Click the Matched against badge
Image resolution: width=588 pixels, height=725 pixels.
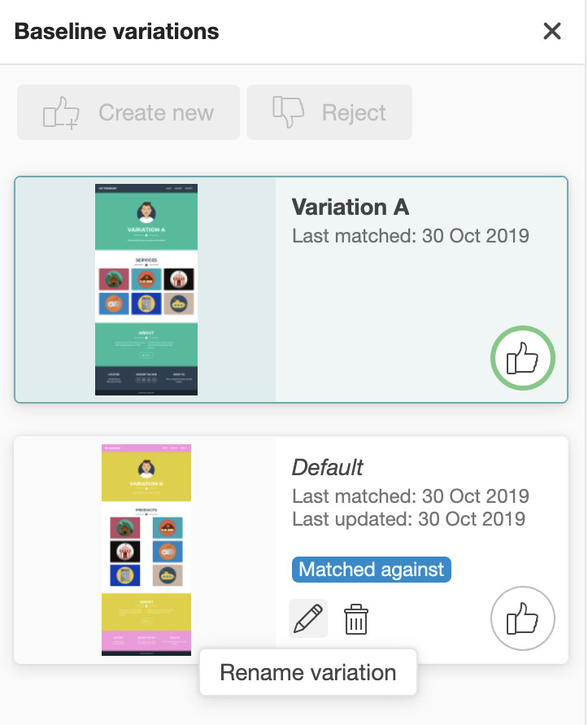372,570
